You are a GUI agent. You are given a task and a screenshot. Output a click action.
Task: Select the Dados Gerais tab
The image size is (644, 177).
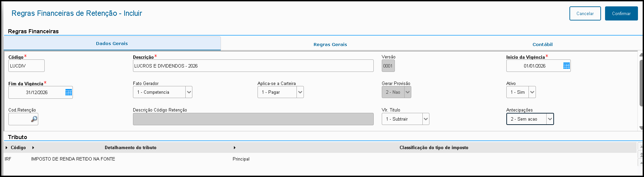(112, 43)
